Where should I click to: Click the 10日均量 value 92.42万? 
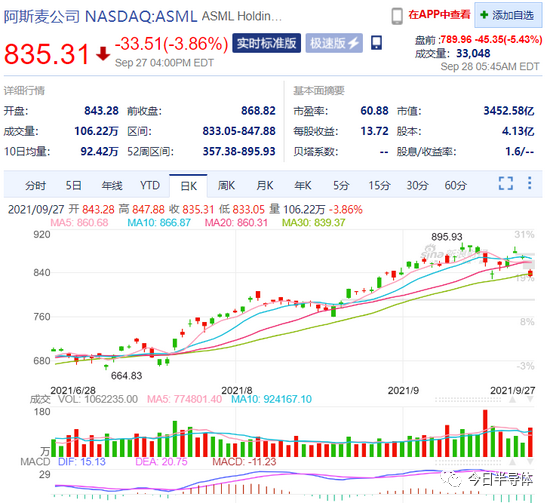[x=99, y=152]
